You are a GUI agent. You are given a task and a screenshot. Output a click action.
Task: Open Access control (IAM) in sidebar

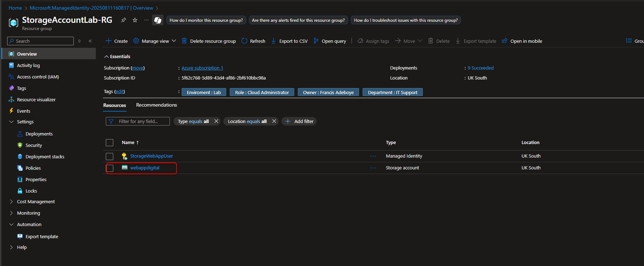[38, 77]
